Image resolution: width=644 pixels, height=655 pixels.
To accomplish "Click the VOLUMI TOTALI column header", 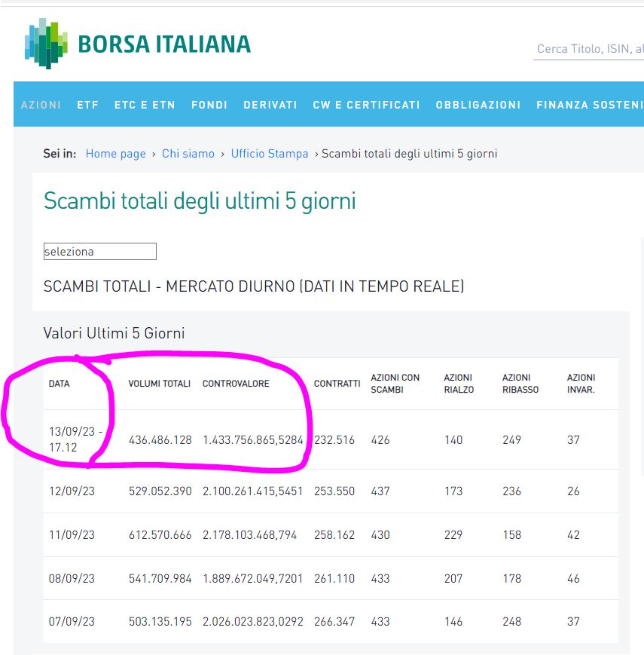I will click(x=160, y=384).
